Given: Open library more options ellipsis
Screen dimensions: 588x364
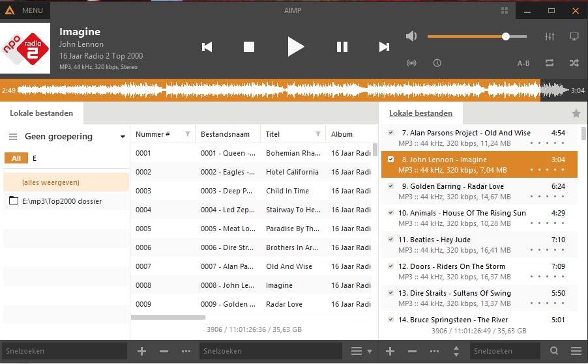Looking at the screenshot, I should pyautogui.click(x=186, y=351).
